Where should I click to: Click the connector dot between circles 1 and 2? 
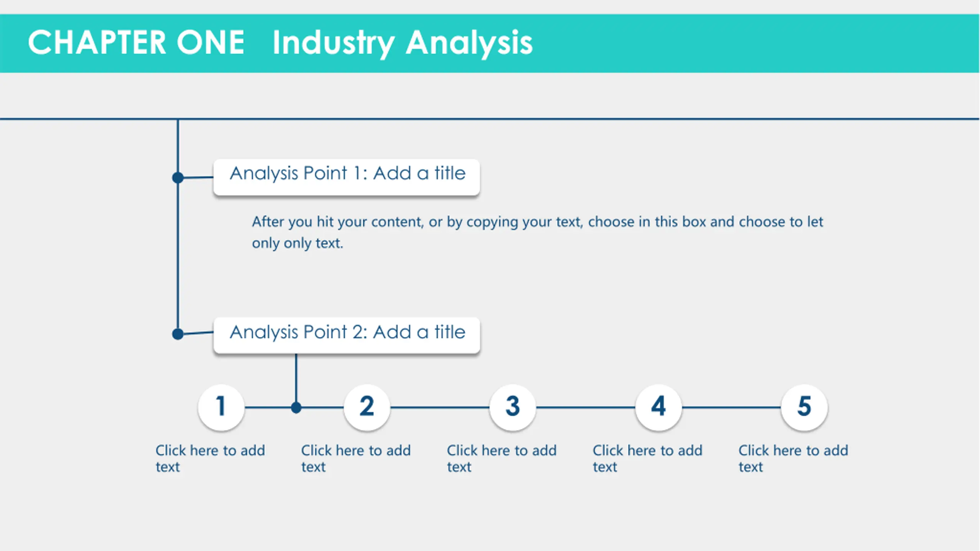[x=296, y=407]
